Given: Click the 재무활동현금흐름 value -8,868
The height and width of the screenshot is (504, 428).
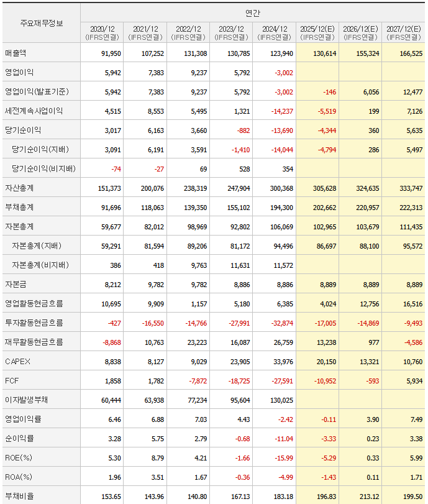Looking at the screenshot, I should [x=112, y=343].
